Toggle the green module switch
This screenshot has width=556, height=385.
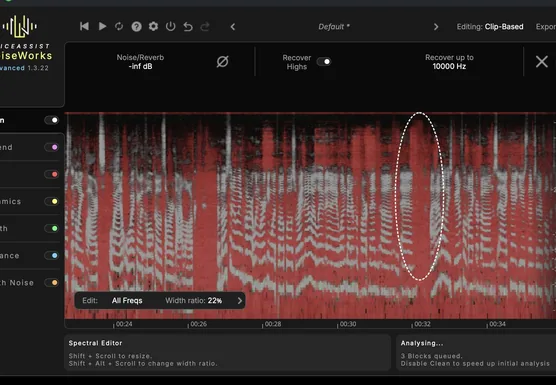(52, 228)
